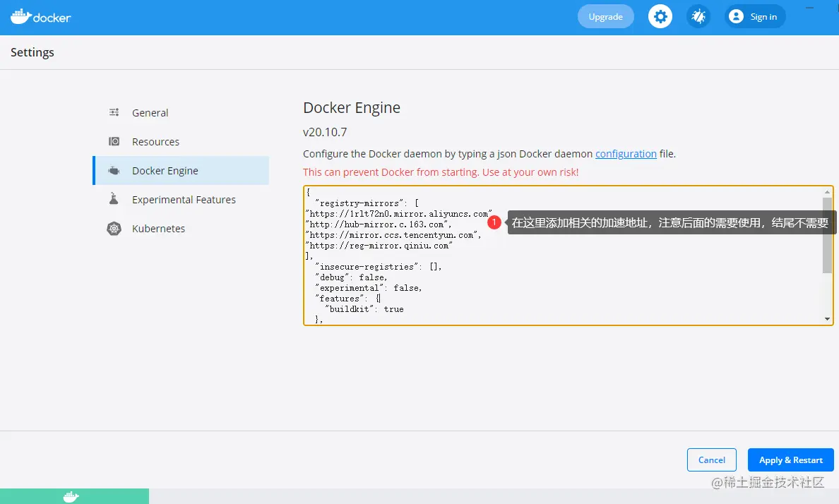Click the "buildkit": true line

point(364,309)
